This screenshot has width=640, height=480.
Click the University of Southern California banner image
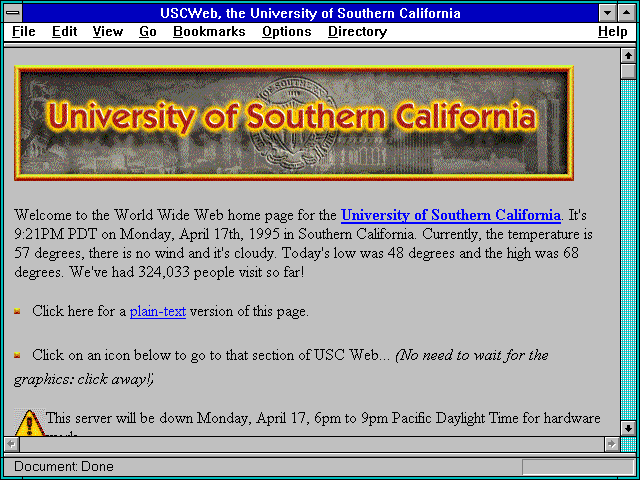[x=294, y=123]
